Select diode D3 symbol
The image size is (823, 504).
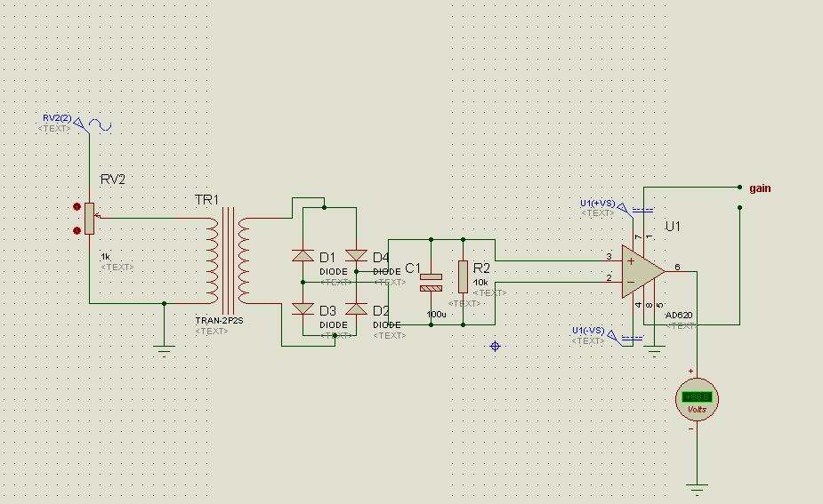[x=303, y=309]
